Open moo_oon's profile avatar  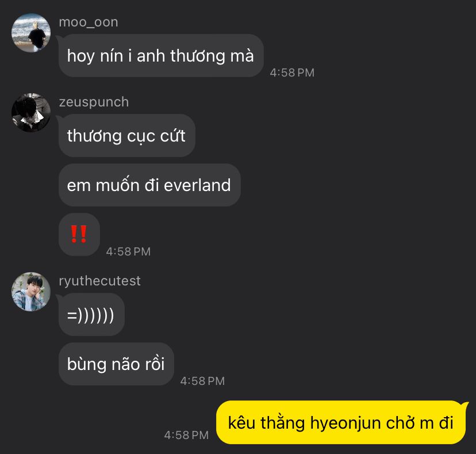(31, 33)
